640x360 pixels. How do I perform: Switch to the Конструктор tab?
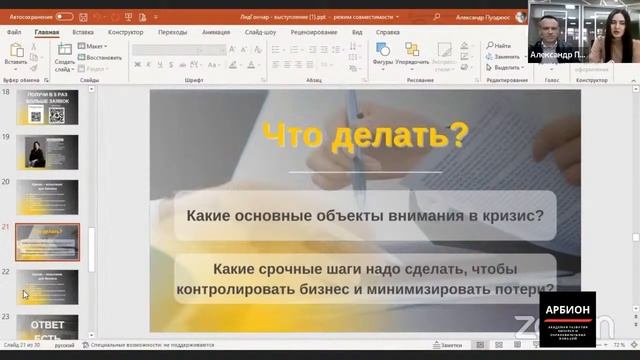point(126,32)
